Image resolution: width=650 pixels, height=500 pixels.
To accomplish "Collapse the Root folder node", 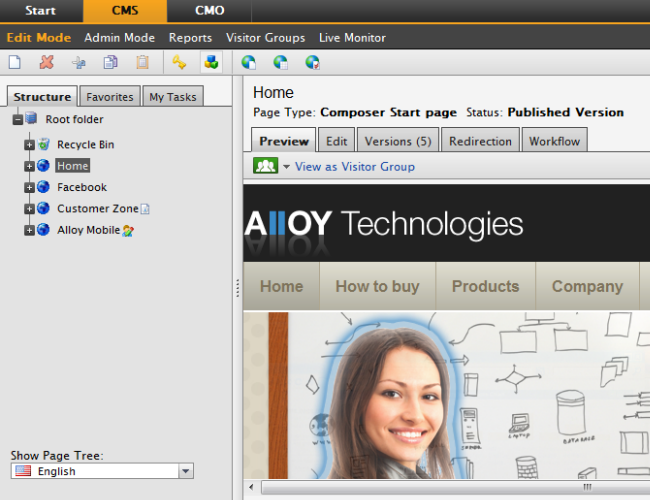I will coord(17,120).
